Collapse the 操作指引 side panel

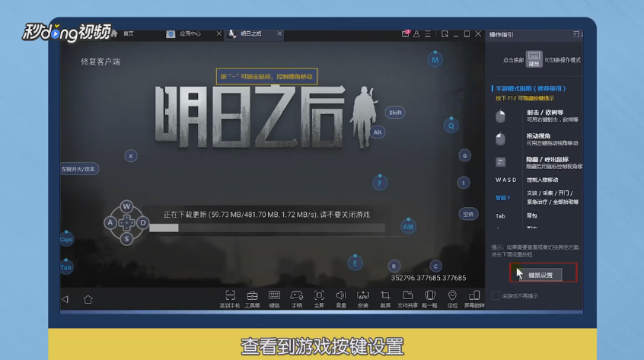pos(576,34)
